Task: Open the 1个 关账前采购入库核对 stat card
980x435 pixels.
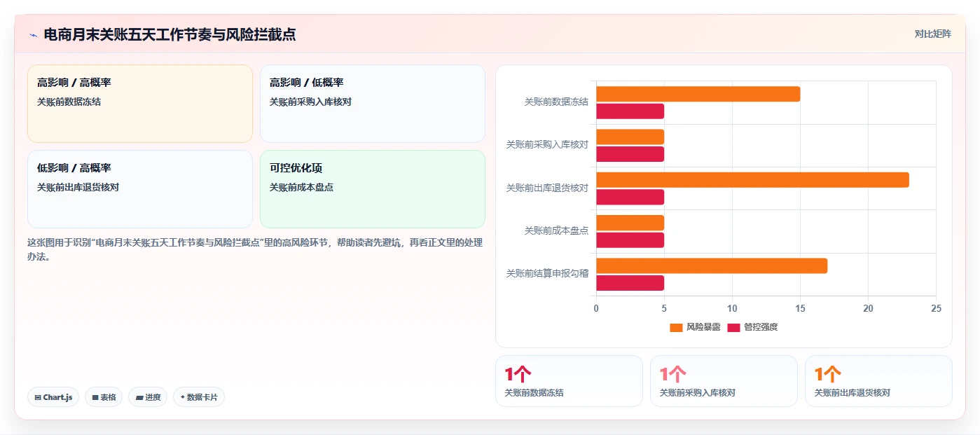Action: (724, 381)
